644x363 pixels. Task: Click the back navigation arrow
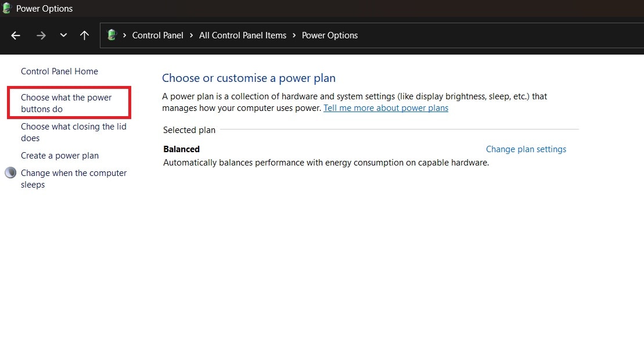[x=15, y=35]
